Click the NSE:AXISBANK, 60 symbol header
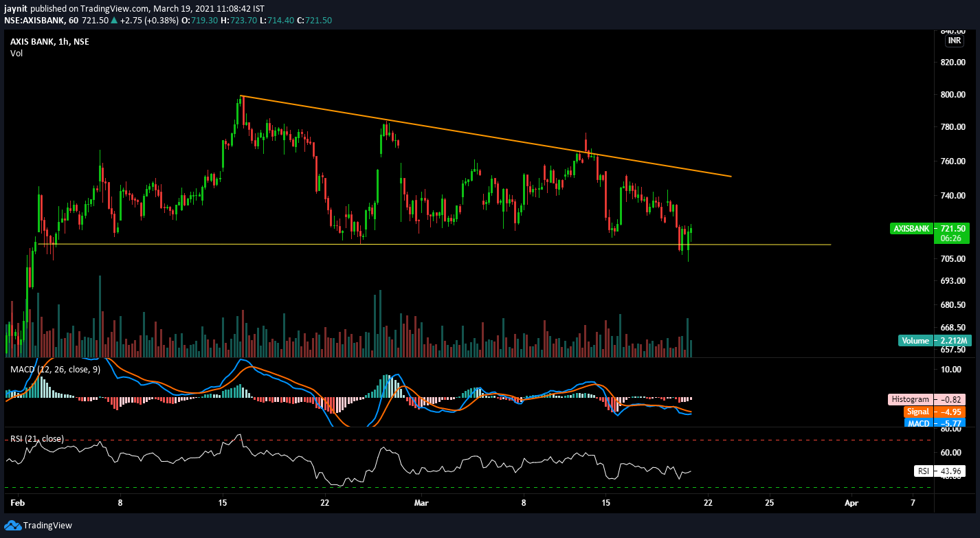Image resolution: width=980 pixels, height=538 pixels. (x=42, y=21)
